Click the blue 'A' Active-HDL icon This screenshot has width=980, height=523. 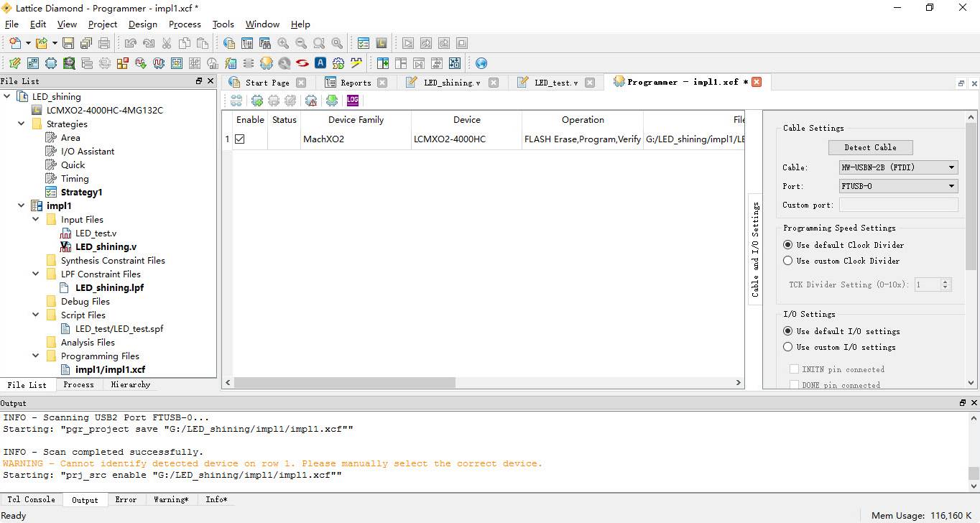(320, 63)
